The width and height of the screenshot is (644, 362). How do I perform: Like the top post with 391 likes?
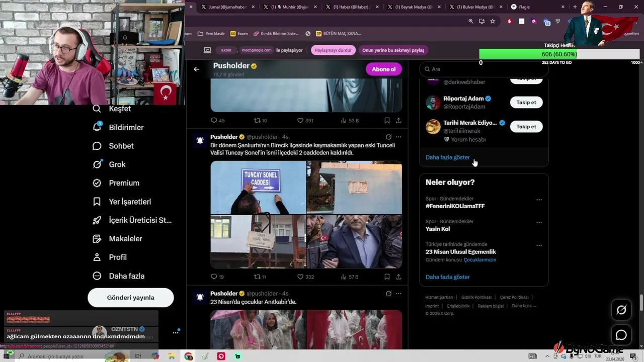pyautogui.click(x=305, y=120)
